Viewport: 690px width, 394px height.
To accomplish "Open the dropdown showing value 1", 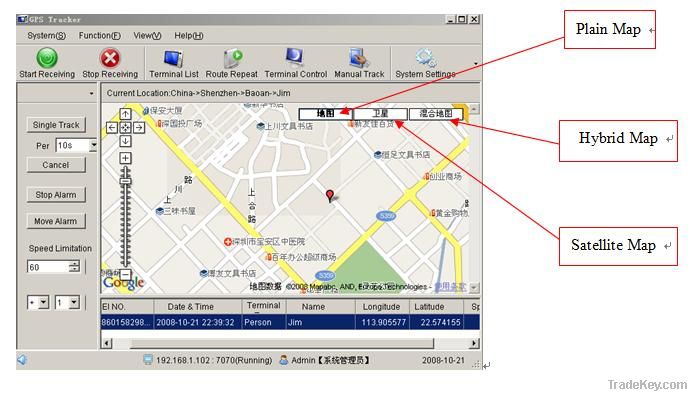I will (74, 302).
